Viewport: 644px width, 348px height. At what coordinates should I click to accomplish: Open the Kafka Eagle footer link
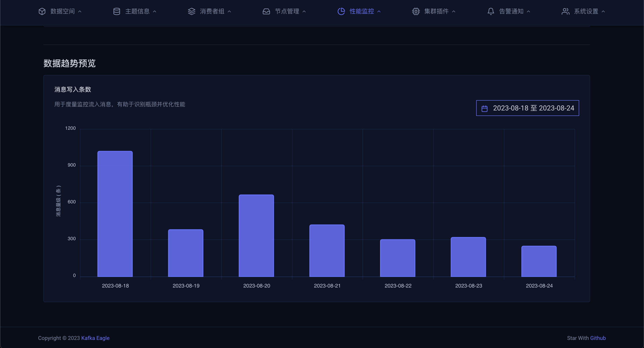95,338
